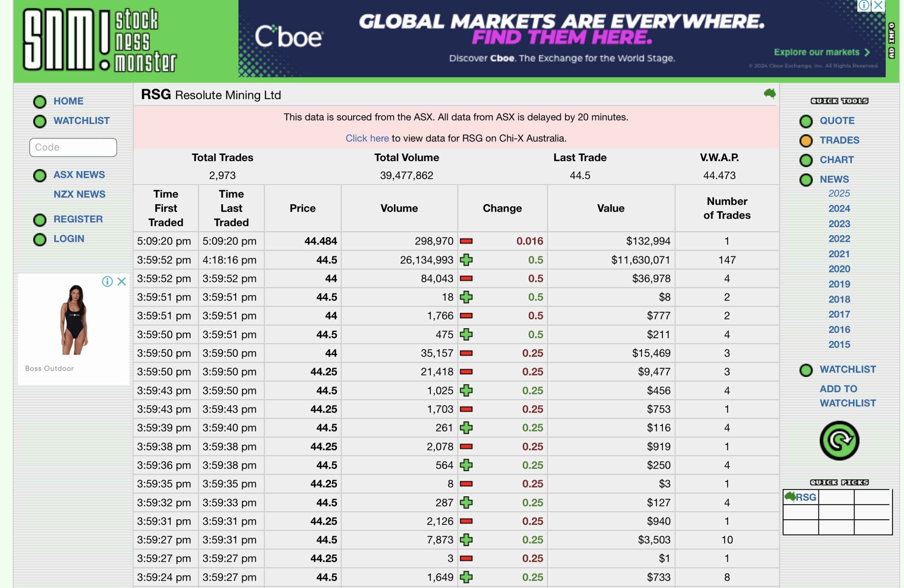Click the red minus icon in the 84,043 volume row

[x=466, y=278]
